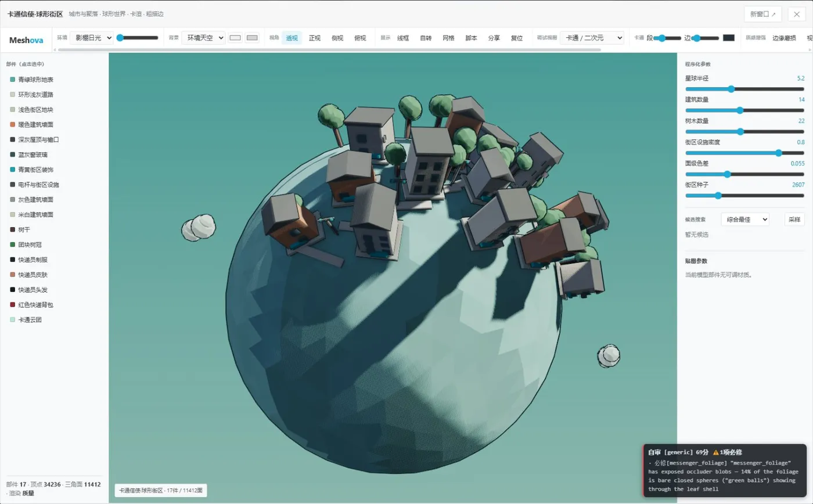This screenshot has height=504, width=813.
Task: Adjust the 星球半径 slider
Action: (x=745, y=89)
